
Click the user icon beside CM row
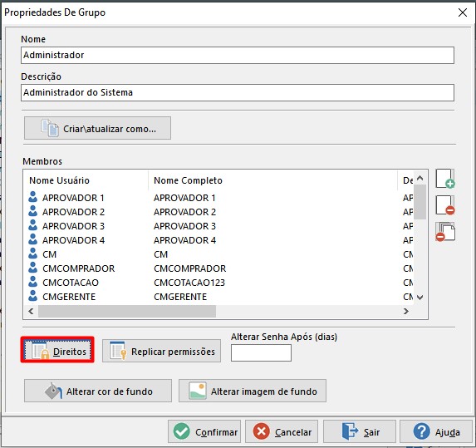32,254
